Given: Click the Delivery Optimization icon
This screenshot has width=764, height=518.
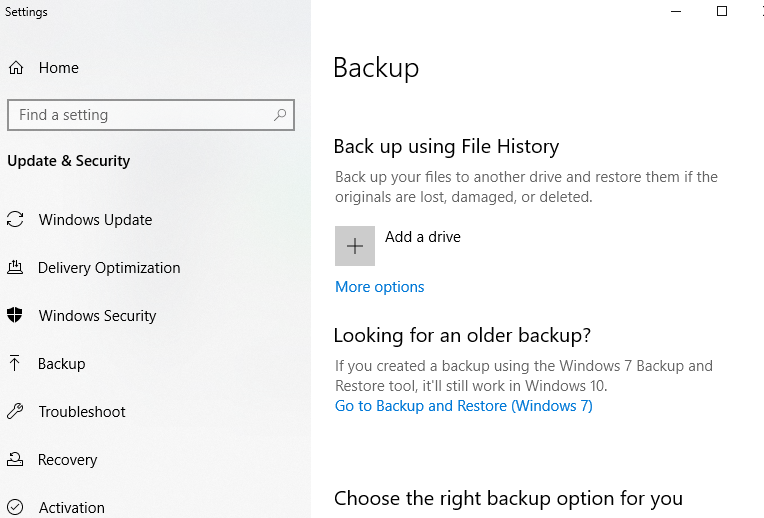Looking at the screenshot, I should tap(15, 267).
